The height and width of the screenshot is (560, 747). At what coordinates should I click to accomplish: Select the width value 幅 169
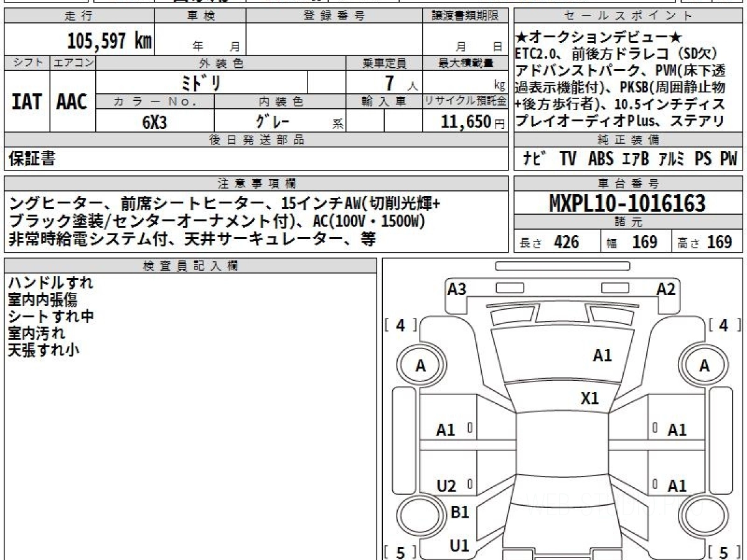632,242
